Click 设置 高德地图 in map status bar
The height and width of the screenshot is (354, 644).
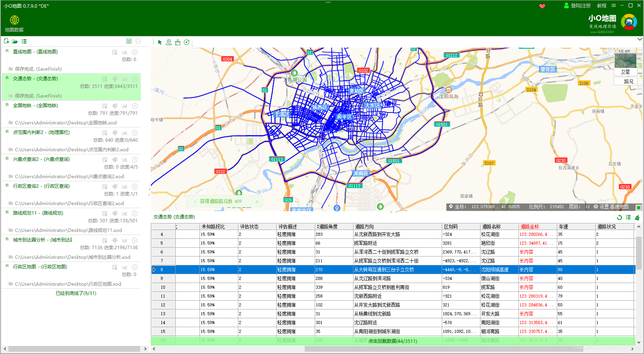614,207
